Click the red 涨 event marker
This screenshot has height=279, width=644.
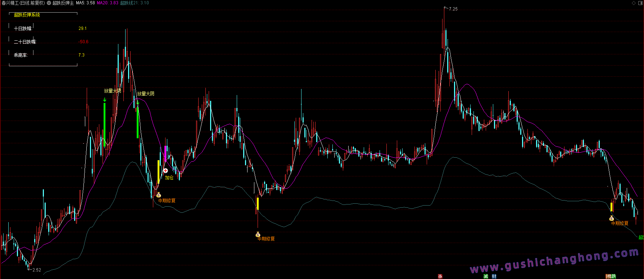[440, 276]
